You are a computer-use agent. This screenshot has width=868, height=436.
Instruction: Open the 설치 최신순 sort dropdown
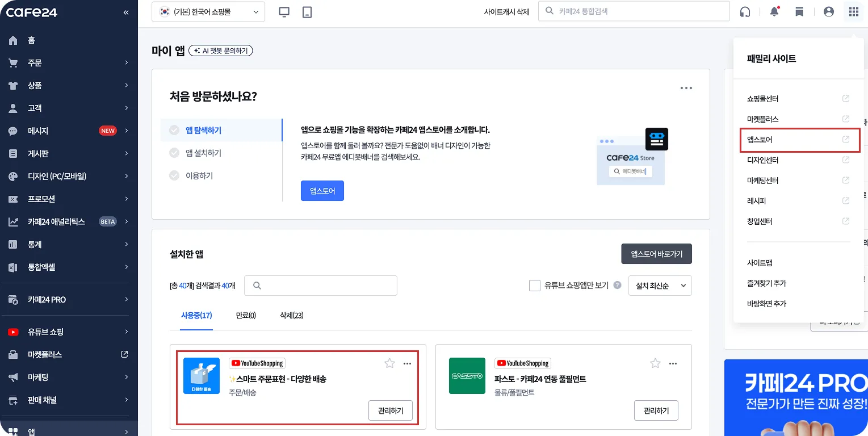660,286
